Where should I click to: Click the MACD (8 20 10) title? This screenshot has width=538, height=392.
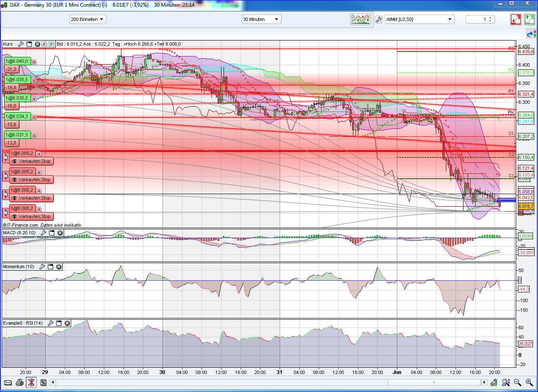(20, 233)
